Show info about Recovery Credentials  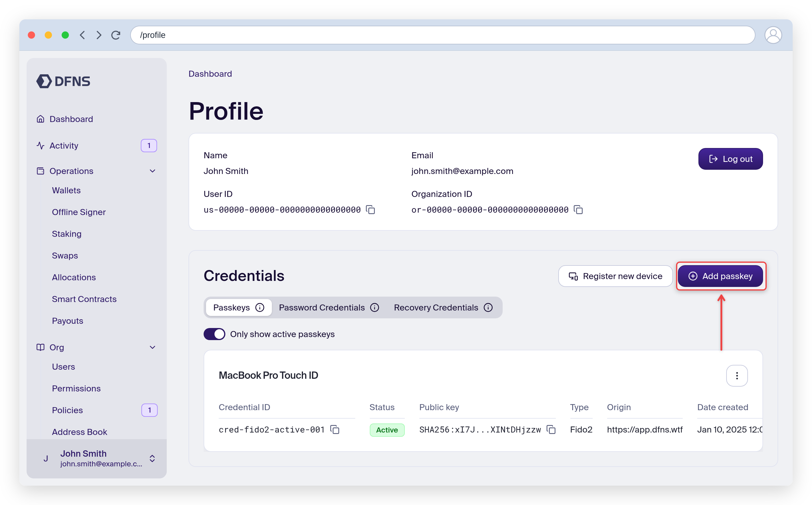[488, 307]
